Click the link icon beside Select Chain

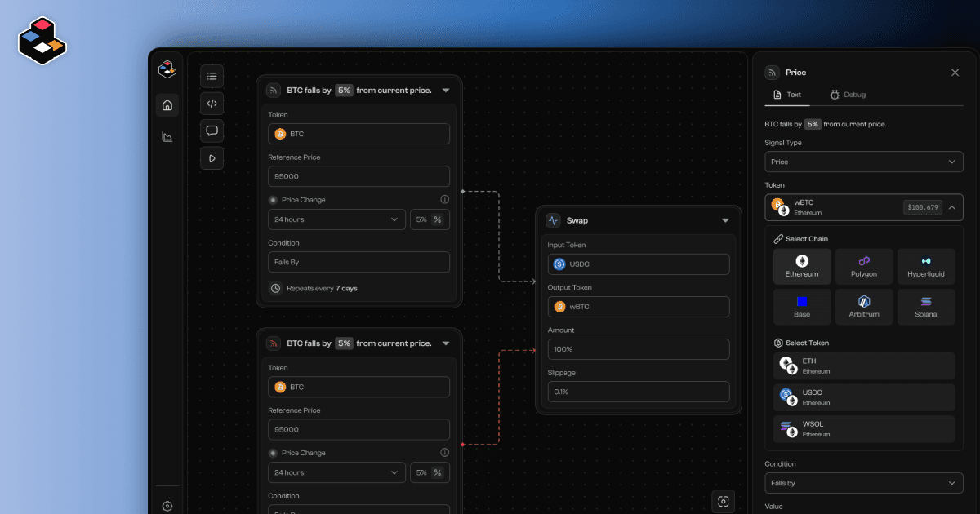point(777,239)
